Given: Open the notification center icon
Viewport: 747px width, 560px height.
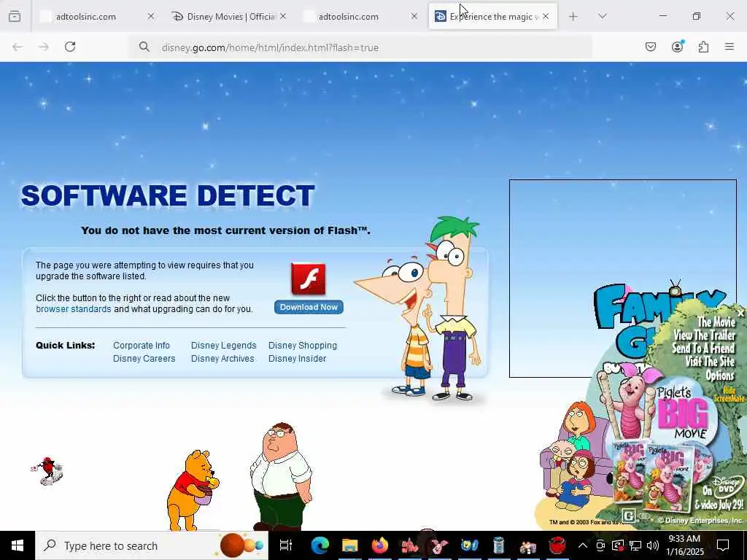Looking at the screenshot, I should tap(723, 545).
